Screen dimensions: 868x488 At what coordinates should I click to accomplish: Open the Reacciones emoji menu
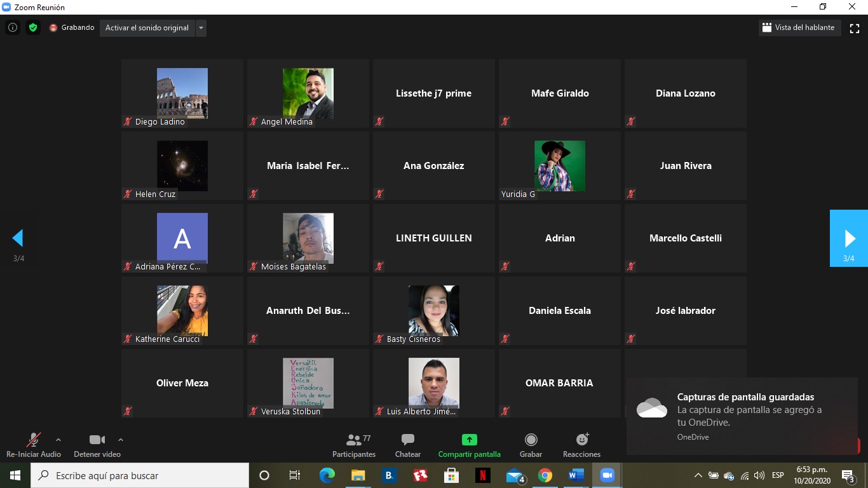click(x=581, y=440)
